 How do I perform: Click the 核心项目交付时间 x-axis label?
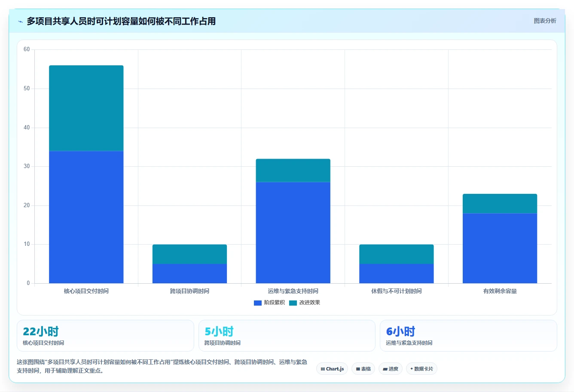point(86,291)
